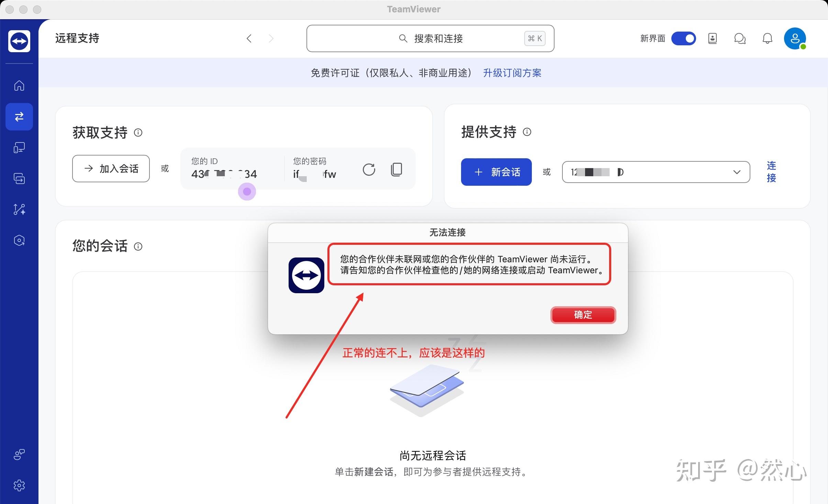This screenshot has height=504, width=828.
Task: Click the TeamViewer logo at top left
Action: click(x=19, y=41)
